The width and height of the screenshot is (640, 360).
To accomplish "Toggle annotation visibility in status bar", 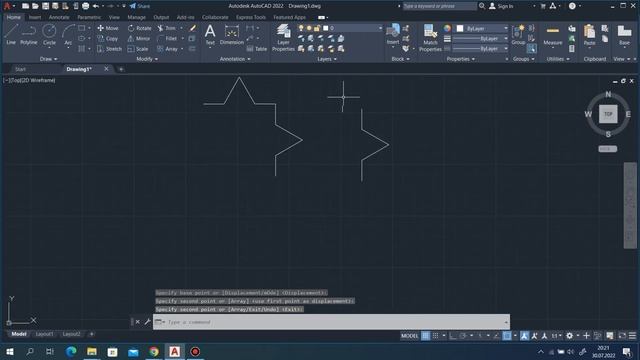I will (524, 336).
